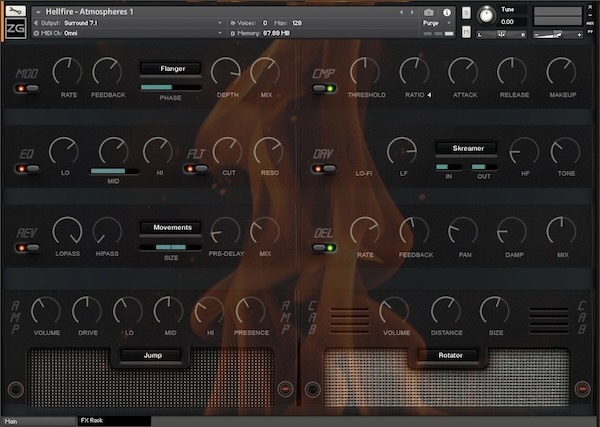Click the delay DAMP knob
Screen dimensions: 600x427
512,231
